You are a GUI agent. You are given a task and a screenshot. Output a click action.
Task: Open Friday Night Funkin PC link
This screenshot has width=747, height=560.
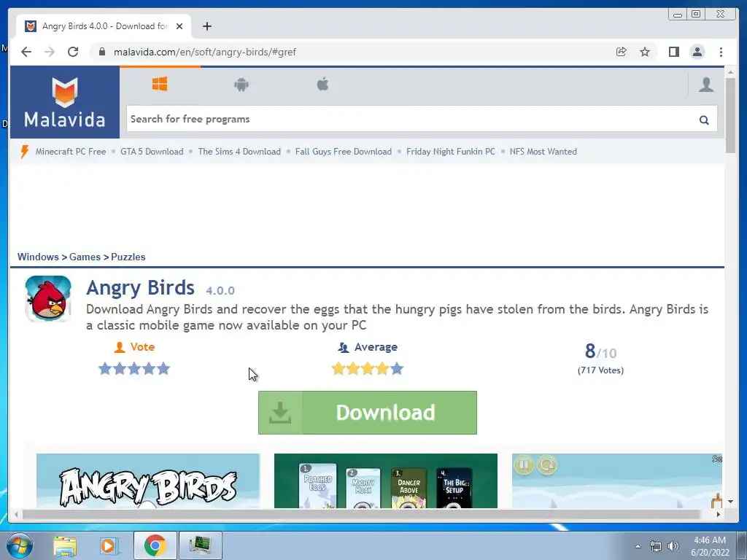tap(451, 152)
